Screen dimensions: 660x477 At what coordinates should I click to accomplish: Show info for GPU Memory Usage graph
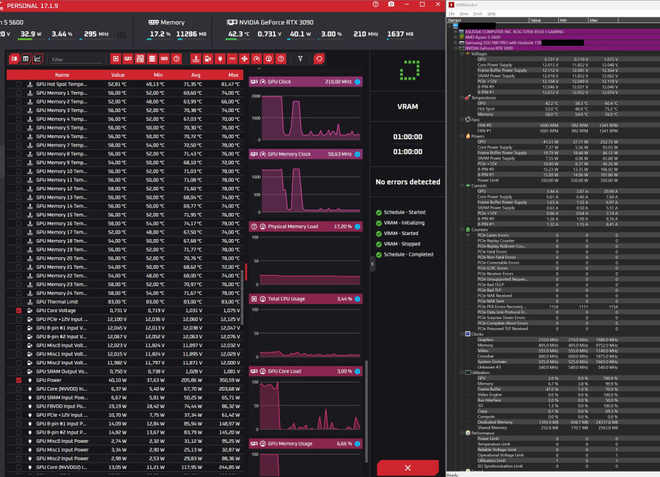click(x=357, y=444)
